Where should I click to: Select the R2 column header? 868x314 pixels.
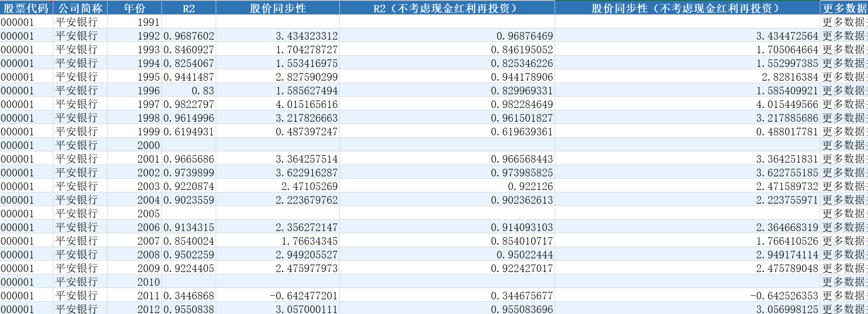[189, 8]
